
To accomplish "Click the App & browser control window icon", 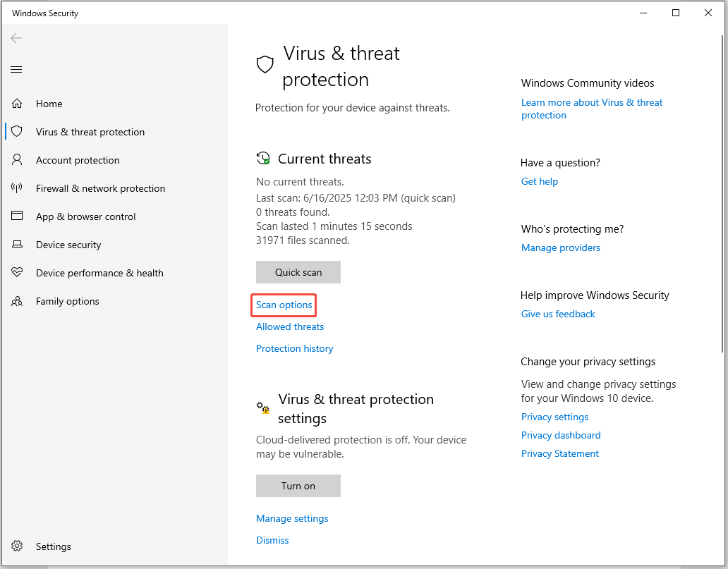I will coord(17,216).
